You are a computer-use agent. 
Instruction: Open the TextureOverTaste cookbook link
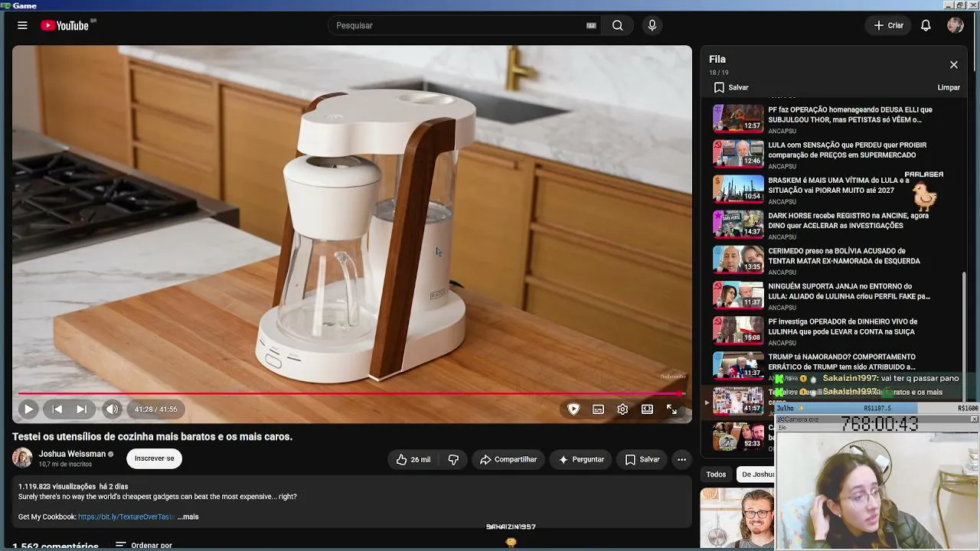coord(126,517)
